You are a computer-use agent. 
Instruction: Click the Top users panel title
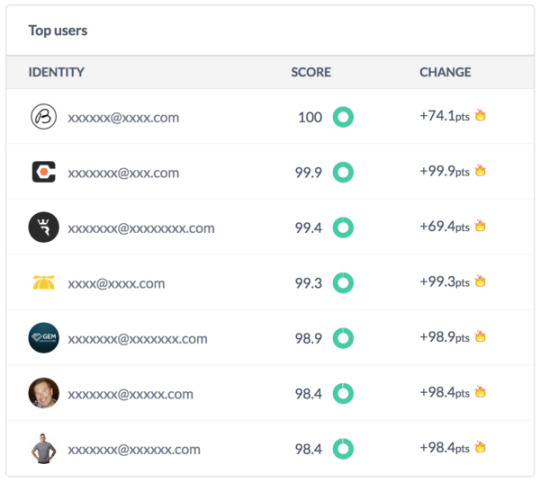[58, 31]
